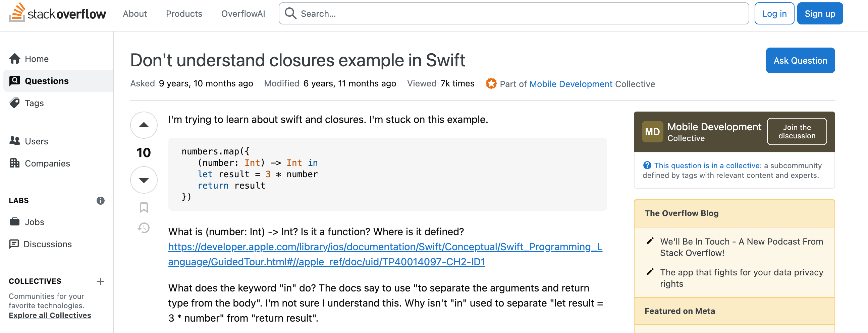
Task: Click 'The Overflow Blog' heading
Action: click(x=681, y=213)
